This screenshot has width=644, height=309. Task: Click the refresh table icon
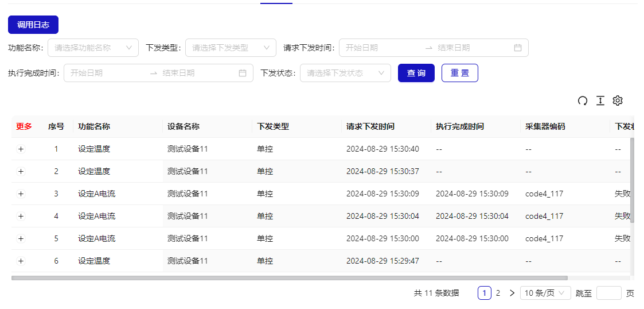[x=583, y=101]
